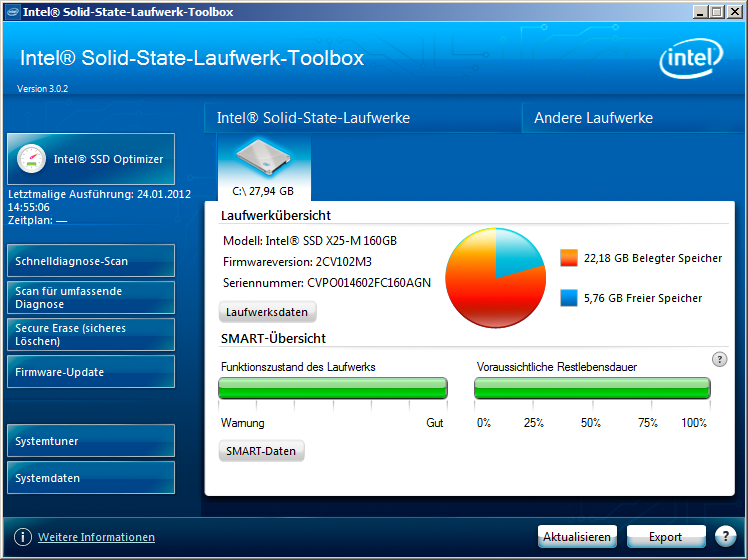
Task: Open the SMART-Daten view
Action: [x=261, y=451]
